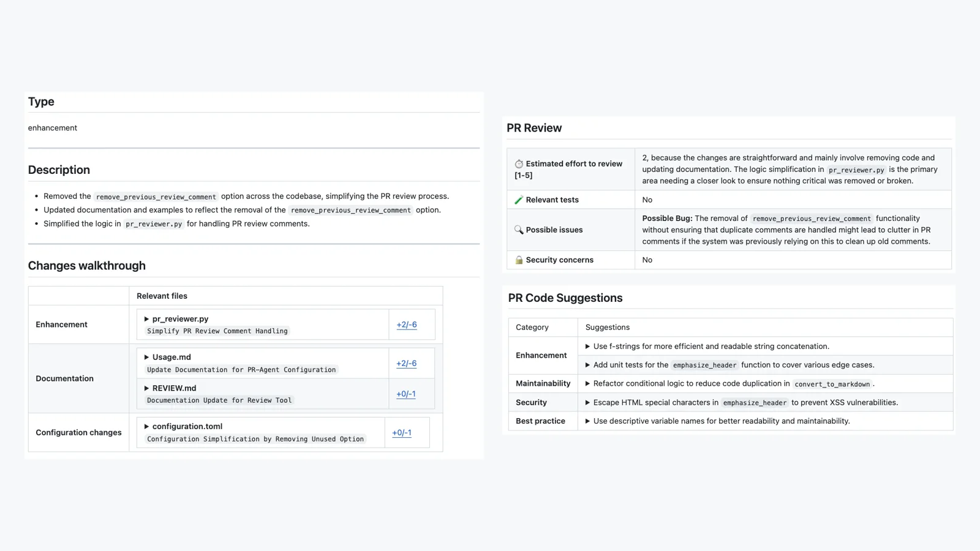Screen dimensions: 980x551
Task: Click the stopwatch icon beside Estimated effort to review
Action: [519, 164]
